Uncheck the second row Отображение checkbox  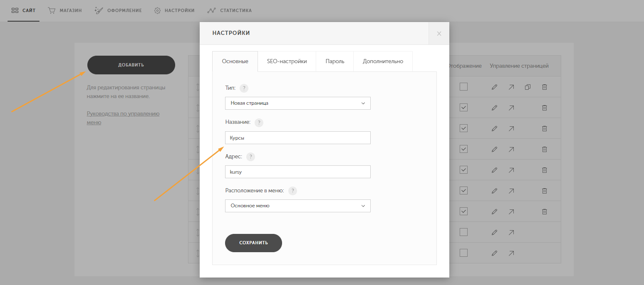coord(464,108)
